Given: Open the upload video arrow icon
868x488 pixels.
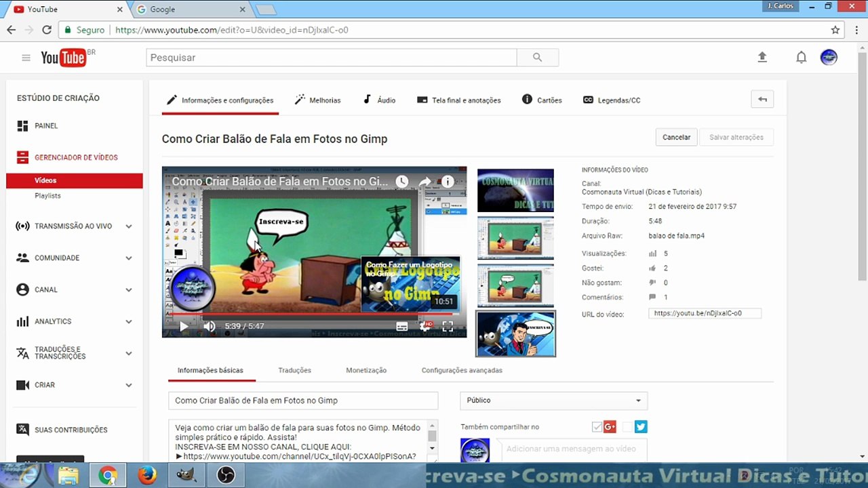Looking at the screenshot, I should pos(762,58).
